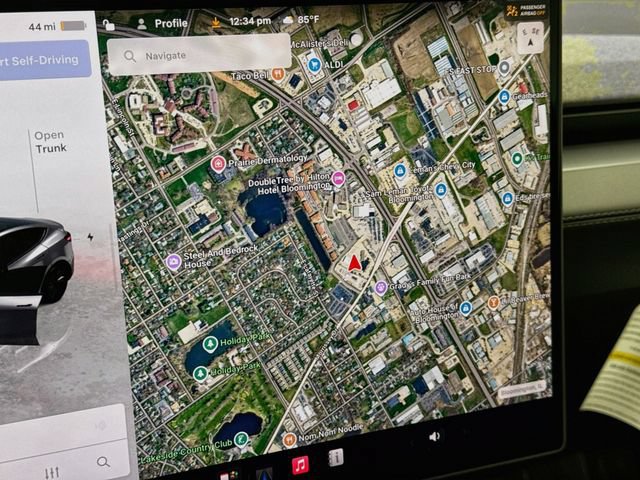This screenshot has height=480, width=640.
Task: Select the blue Ed's pin
Action: click(507, 199)
